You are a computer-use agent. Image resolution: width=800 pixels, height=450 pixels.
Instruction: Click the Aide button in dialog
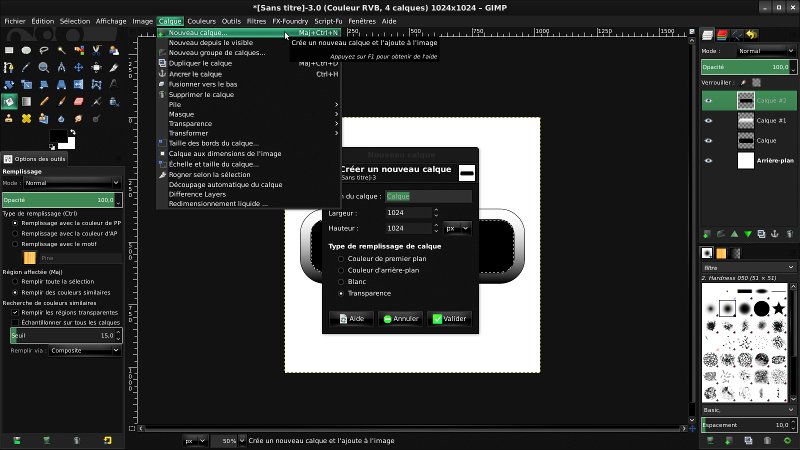352,319
